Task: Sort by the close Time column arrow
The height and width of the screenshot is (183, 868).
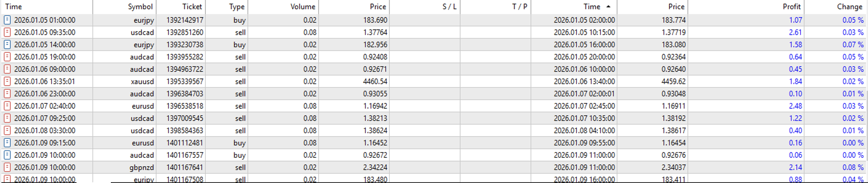Action: point(608,6)
